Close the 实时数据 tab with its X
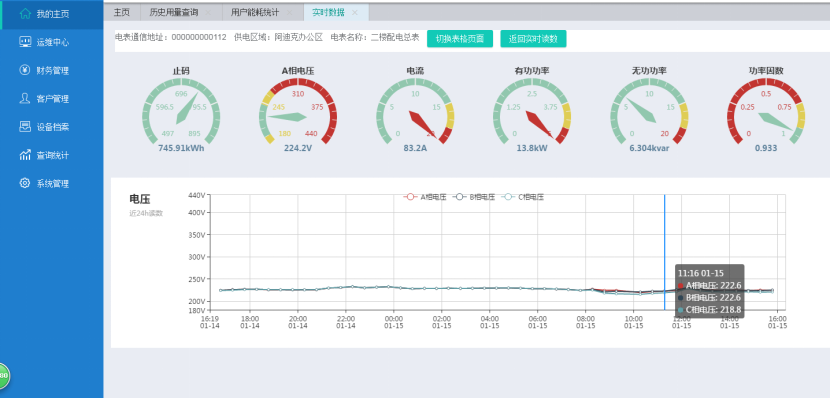 (355, 13)
